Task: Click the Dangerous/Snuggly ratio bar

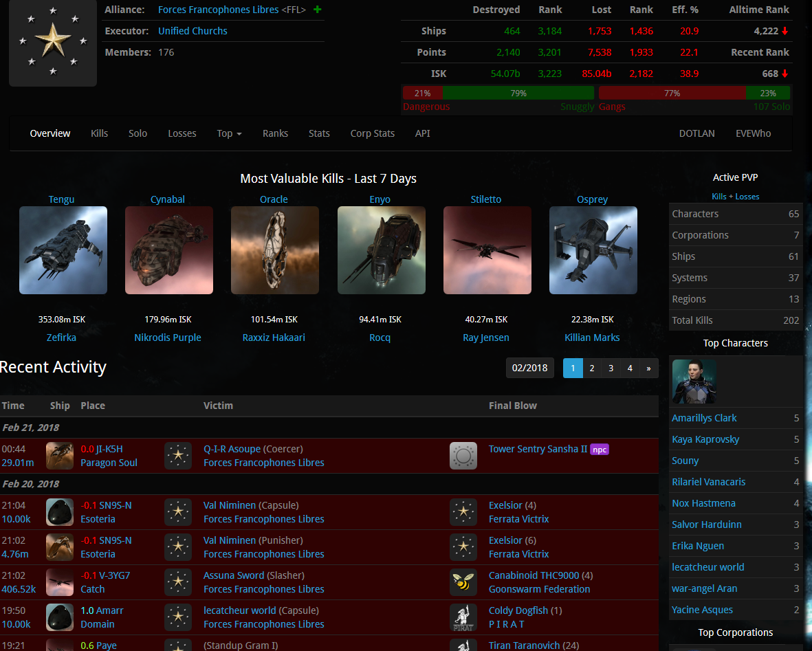Action: coord(498,93)
